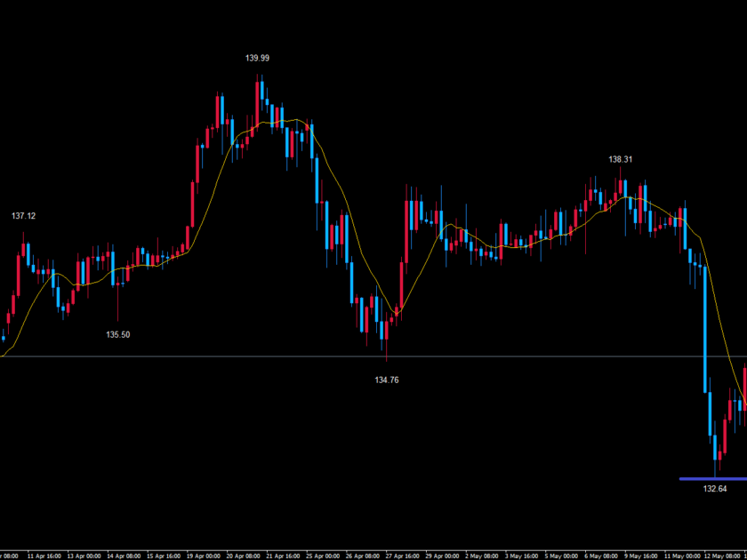The image size is (747, 560).
Task: Click the 138.31 high price label
Action: pos(620,160)
